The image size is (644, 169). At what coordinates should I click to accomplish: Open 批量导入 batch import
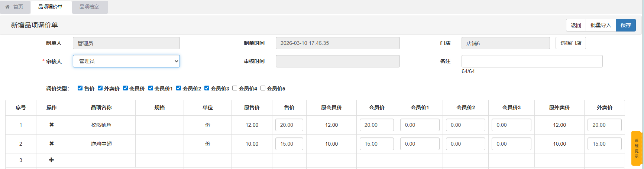click(601, 25)
